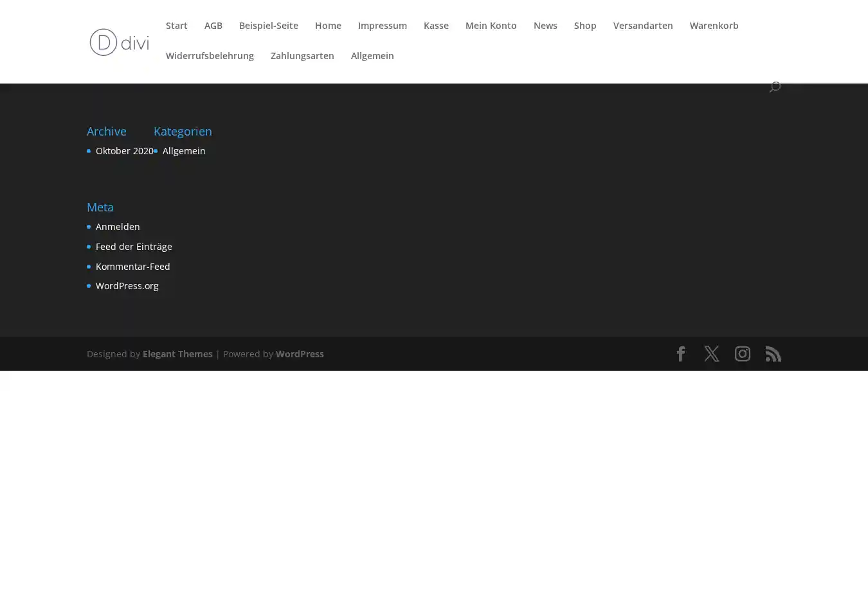Open the RSS feed icon

pos(773,354)
